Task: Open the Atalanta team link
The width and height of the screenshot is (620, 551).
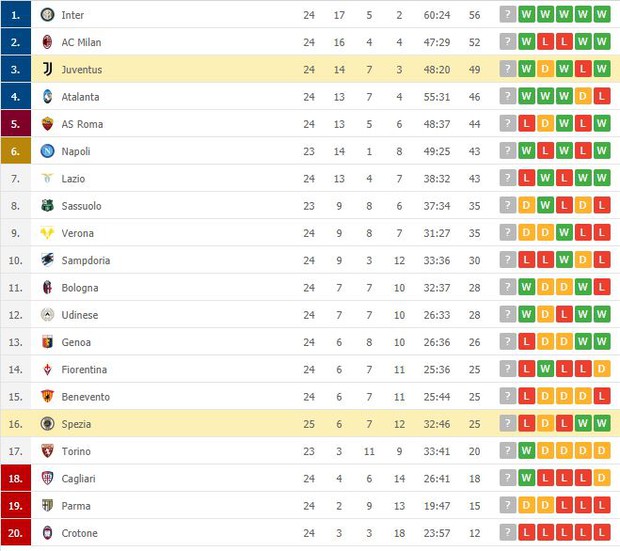Action: pyautogui.click(x=80, y=97)
